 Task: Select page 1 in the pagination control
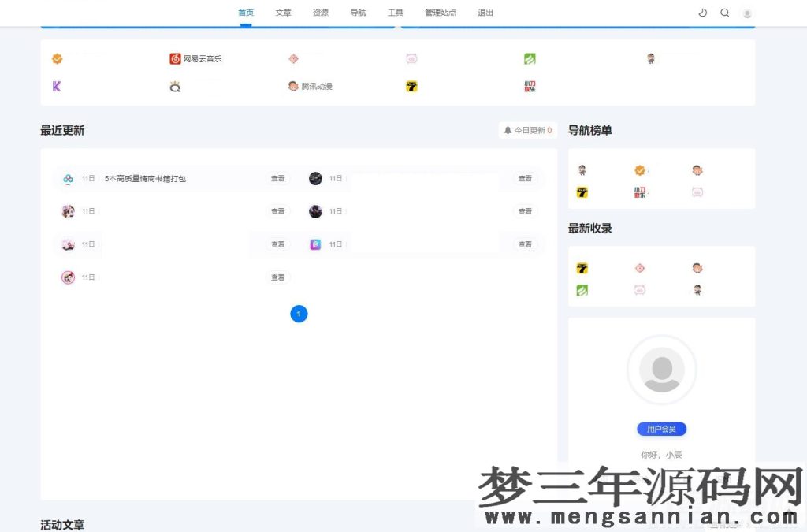coord(299,314)
